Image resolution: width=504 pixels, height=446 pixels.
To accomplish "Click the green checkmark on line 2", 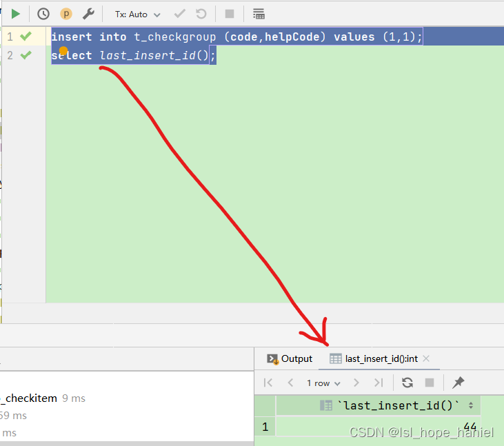I will 26,55.
